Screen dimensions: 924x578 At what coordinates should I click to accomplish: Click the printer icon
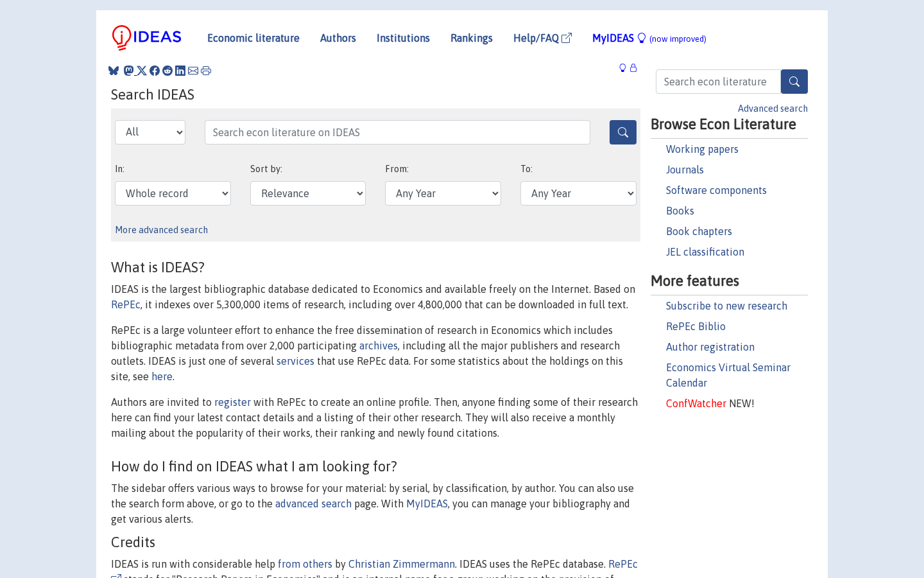(206, 71)
